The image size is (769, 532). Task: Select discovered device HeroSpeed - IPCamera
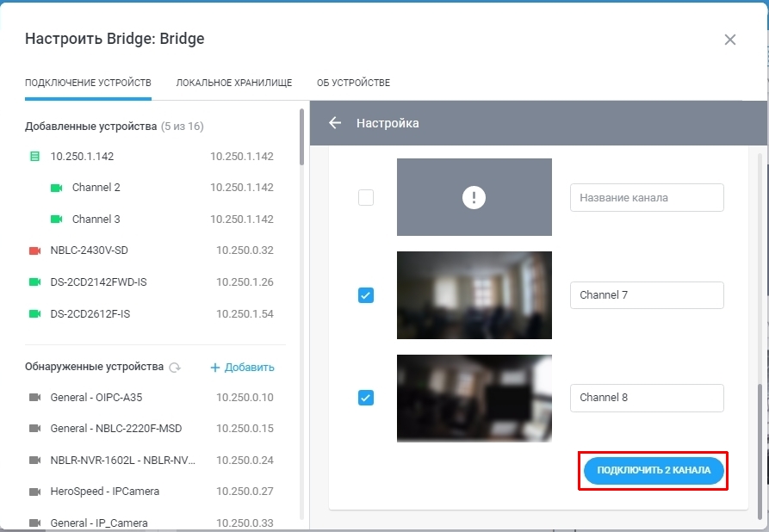(151, 492)
